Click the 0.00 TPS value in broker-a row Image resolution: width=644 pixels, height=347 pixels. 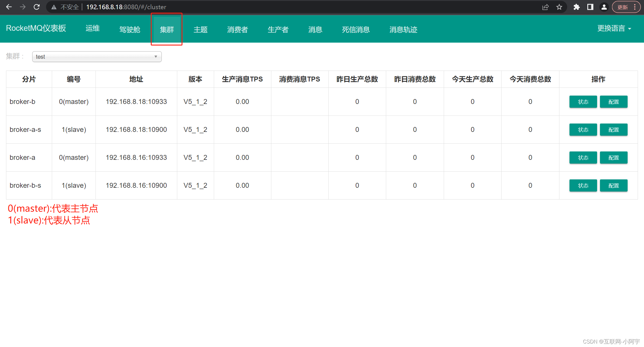coord(242,158)
